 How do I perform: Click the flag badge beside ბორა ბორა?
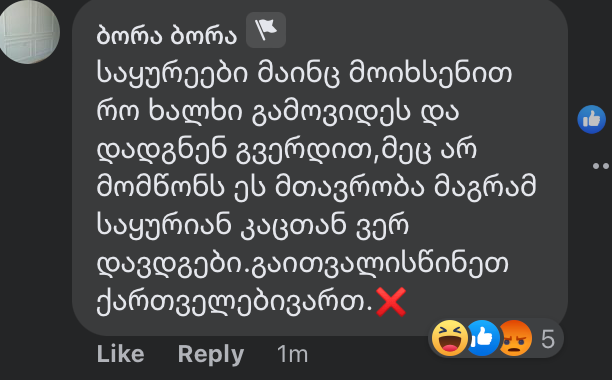(x=266, y=30)
